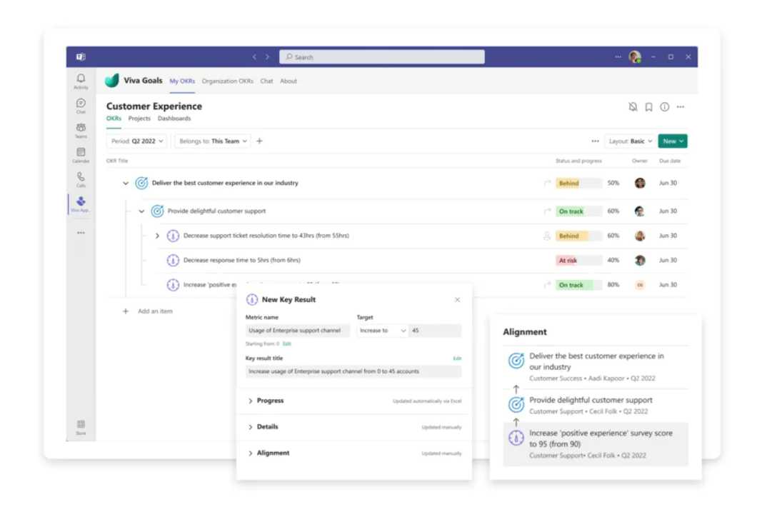Select the Projects sub-tab
Image resolution: width=772 pixels, height=532 pixels.
139,119
